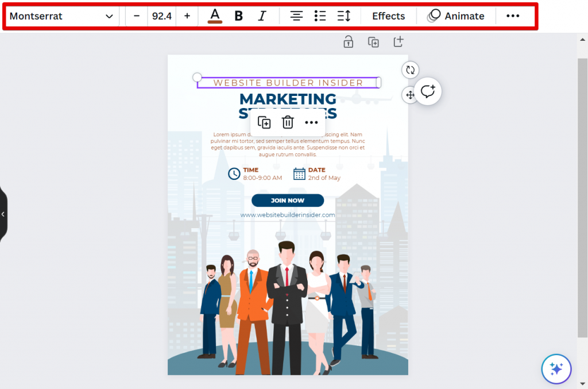Open the Effects panel
Viewport: 588px width, 389px height.
point(388,16)
